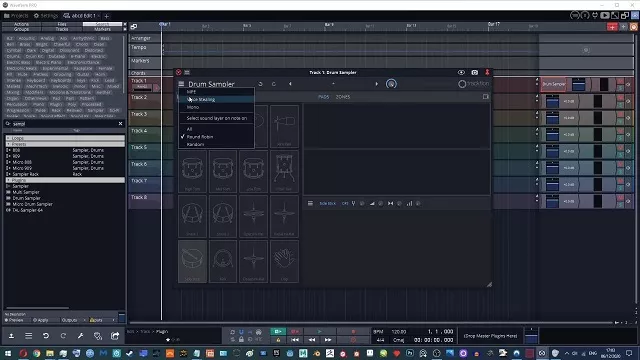Image resolution: width=640 pixels, height=360 pixels.
Task: Open the wrench tools icon
Action: click(80, 336)
